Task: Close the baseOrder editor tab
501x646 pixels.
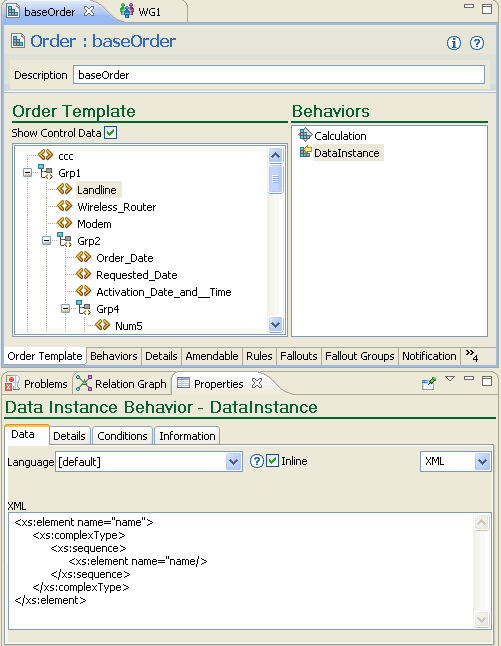Action: [x=89, y=11]
